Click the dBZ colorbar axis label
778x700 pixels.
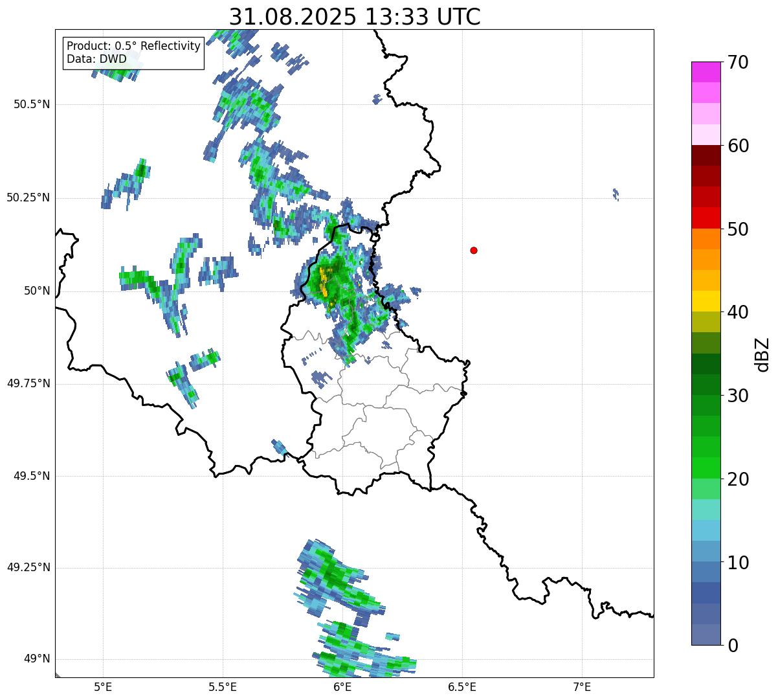click(762, 354)
